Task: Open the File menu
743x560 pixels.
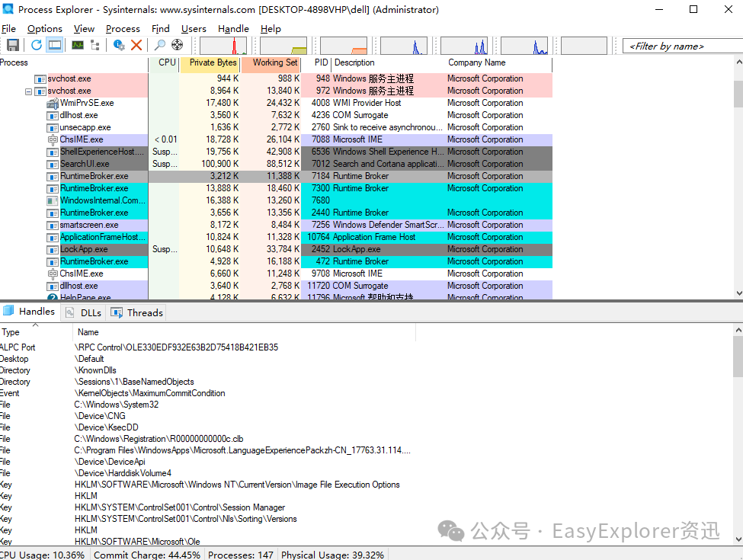Action: (x=8, y=29)
